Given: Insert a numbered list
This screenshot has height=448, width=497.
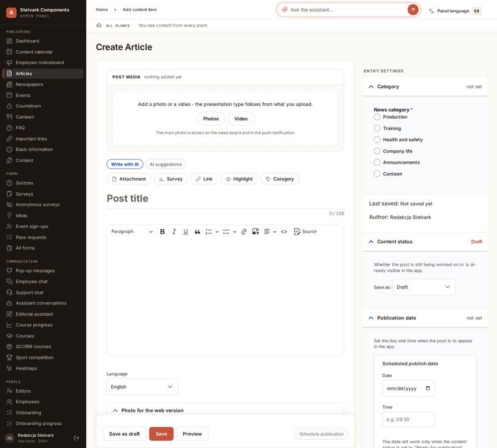Looking at the screenshot, I should click(x=208, y=232).
